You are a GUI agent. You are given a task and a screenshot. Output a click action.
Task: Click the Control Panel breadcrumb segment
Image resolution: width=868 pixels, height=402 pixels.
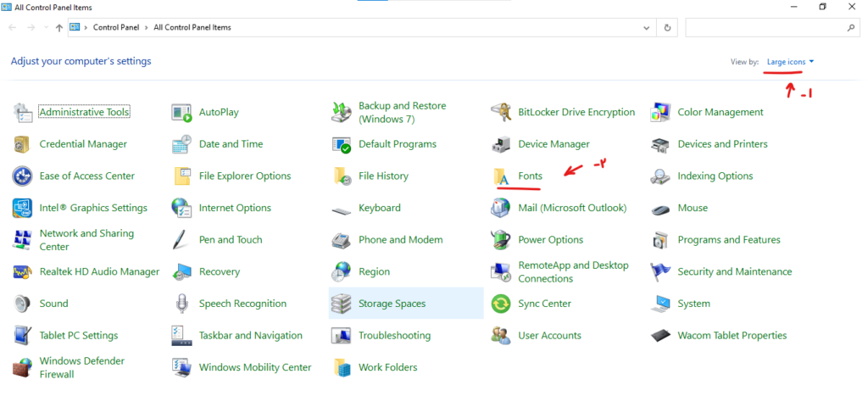coord(116,28)
